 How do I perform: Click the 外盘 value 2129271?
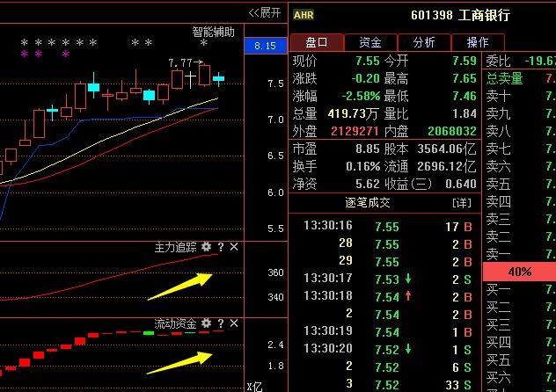pyautogui.click(x=355, y=131)
